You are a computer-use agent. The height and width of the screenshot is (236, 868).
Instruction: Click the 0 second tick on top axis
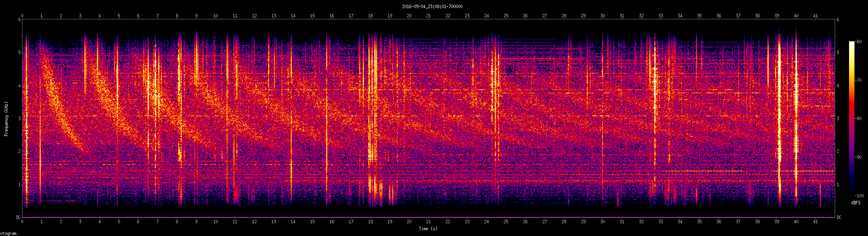coord(22,16)
